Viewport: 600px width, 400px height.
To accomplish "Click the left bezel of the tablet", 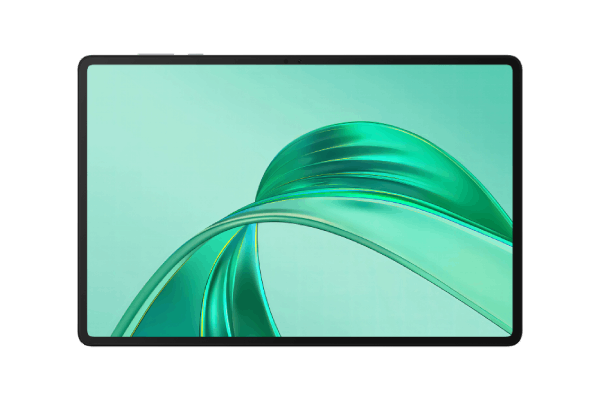I will (81, 200).
